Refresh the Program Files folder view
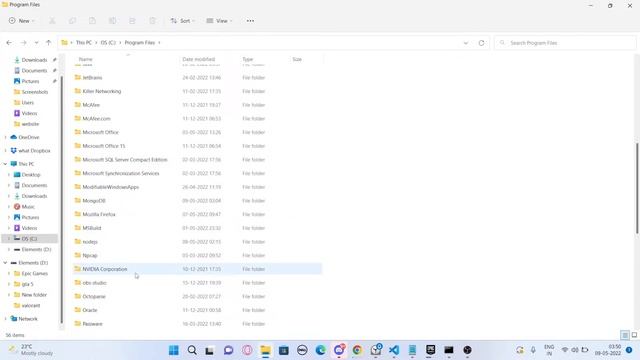 (481, 43)
